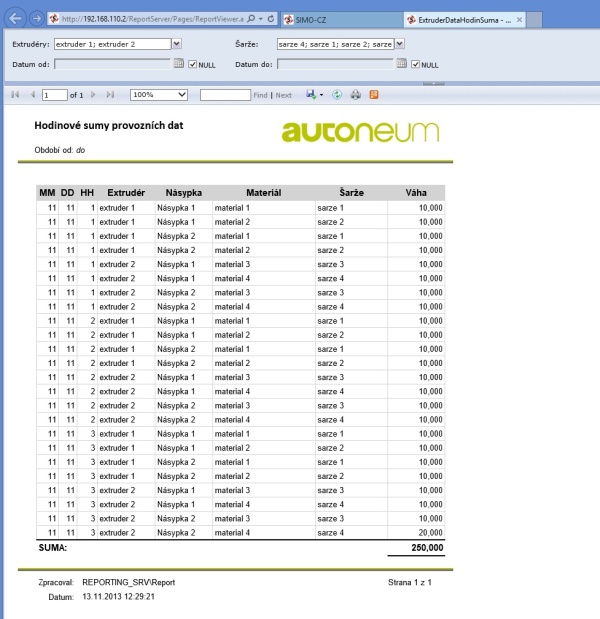
Task: Click the Next search link
Action: pos(283,95)
